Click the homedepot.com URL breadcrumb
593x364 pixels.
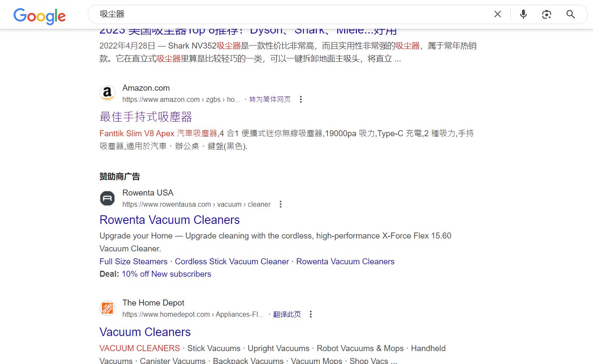click(x=193, y=314)
